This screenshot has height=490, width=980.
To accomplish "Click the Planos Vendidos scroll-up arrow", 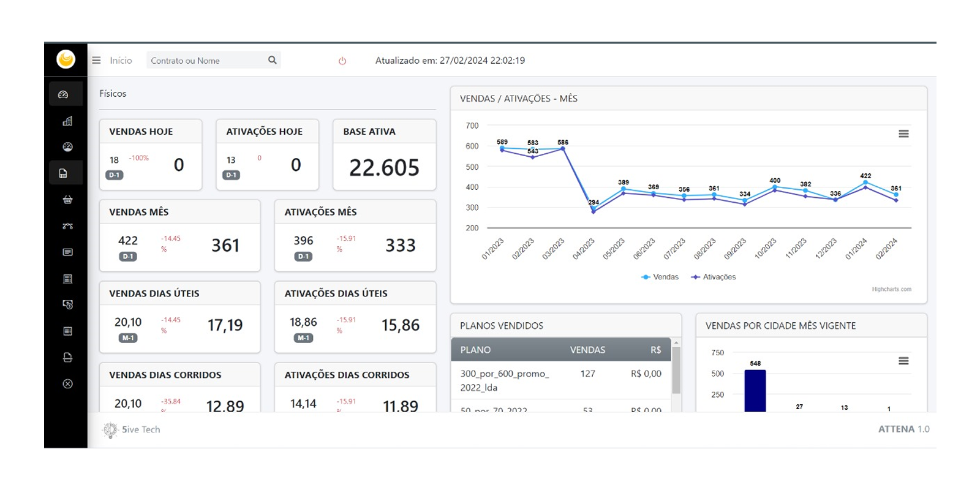I will (676, 342).
